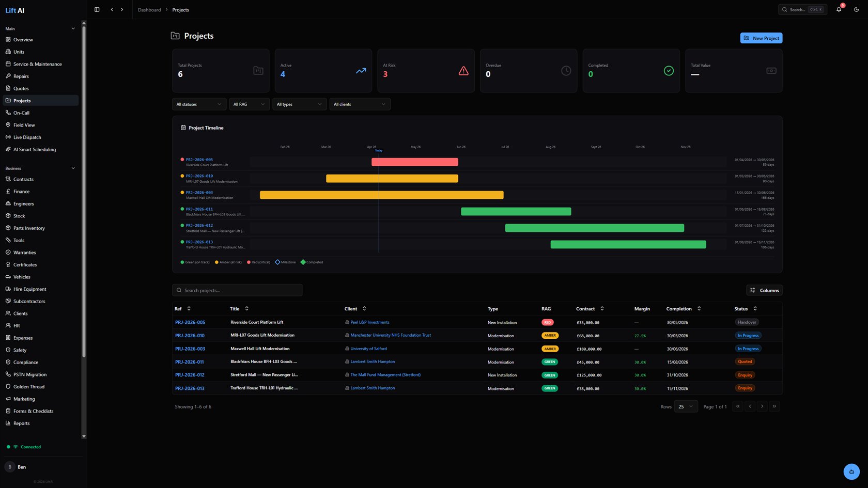Click the Overdue clock icon
Viewport: 868px width, 488px height.
click(x=566, y=71)
